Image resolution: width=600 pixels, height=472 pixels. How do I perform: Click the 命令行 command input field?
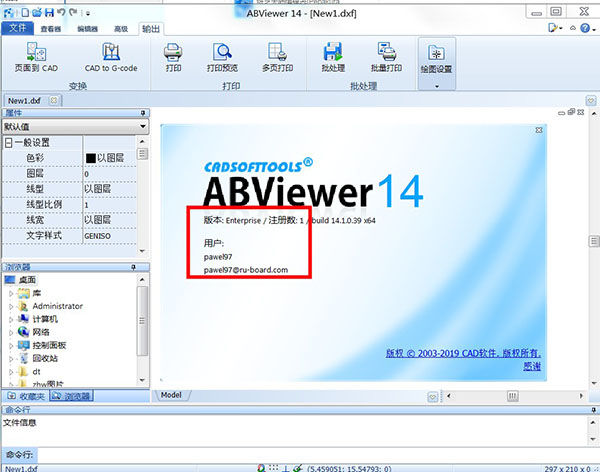point(318,455)
